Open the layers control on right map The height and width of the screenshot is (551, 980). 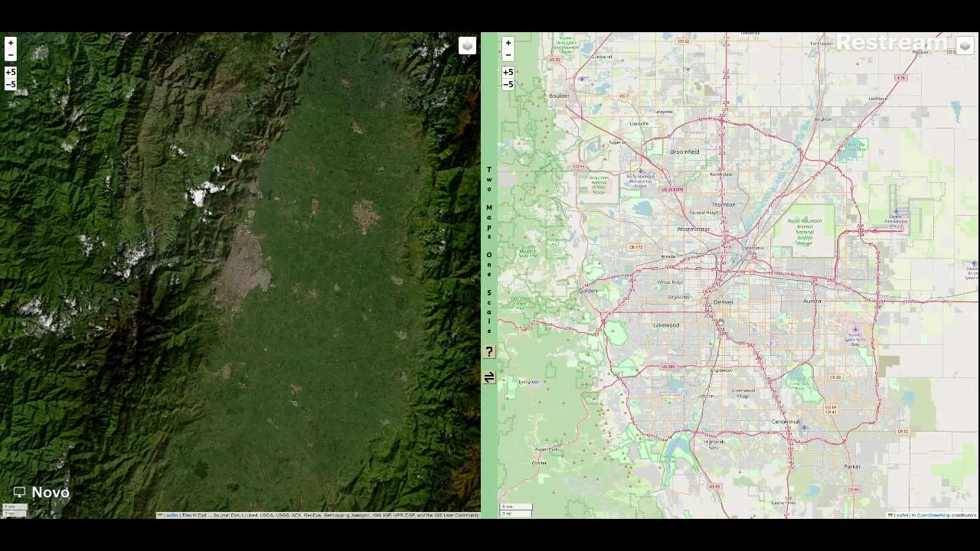(965, 46)
